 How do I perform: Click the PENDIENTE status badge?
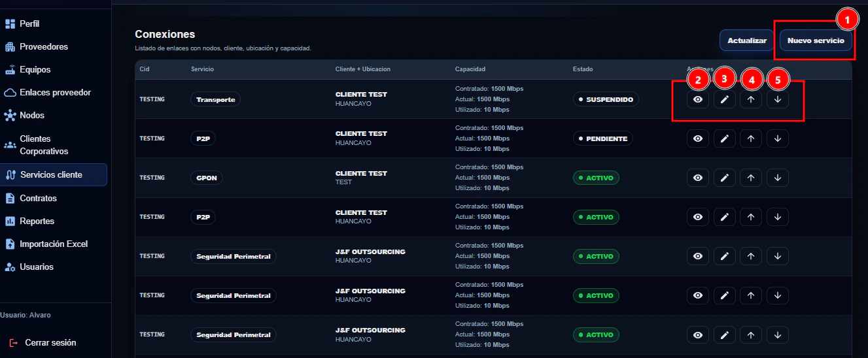(x=602, y=138)
